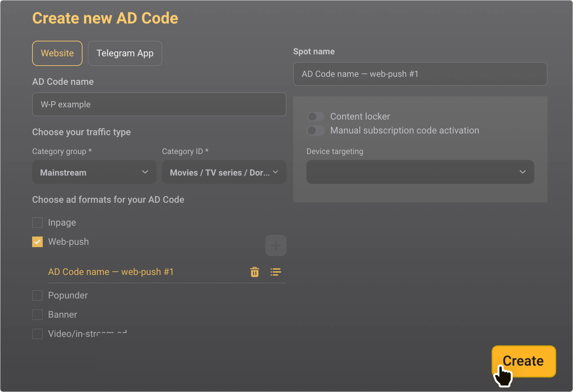573x392 pixels.
Task: Select the spot named web-push #1
Action: click(x=111, y=272)
